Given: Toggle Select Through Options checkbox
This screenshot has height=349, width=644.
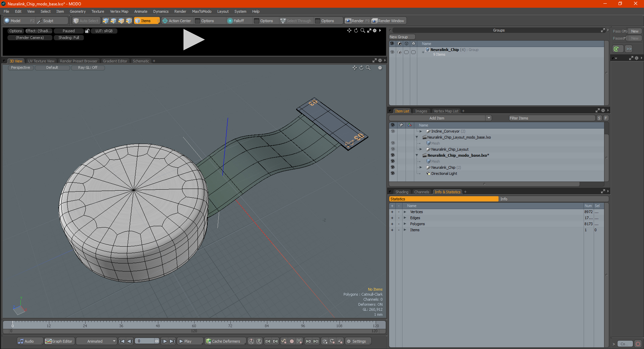Looking at the screenshot, I should click(318, 21).
